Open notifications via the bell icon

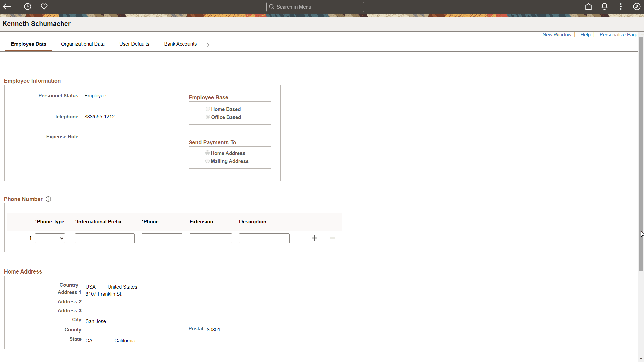tap(604, 6)
